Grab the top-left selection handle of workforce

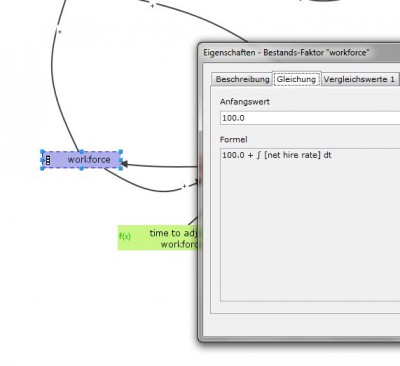tap(42, 152)
